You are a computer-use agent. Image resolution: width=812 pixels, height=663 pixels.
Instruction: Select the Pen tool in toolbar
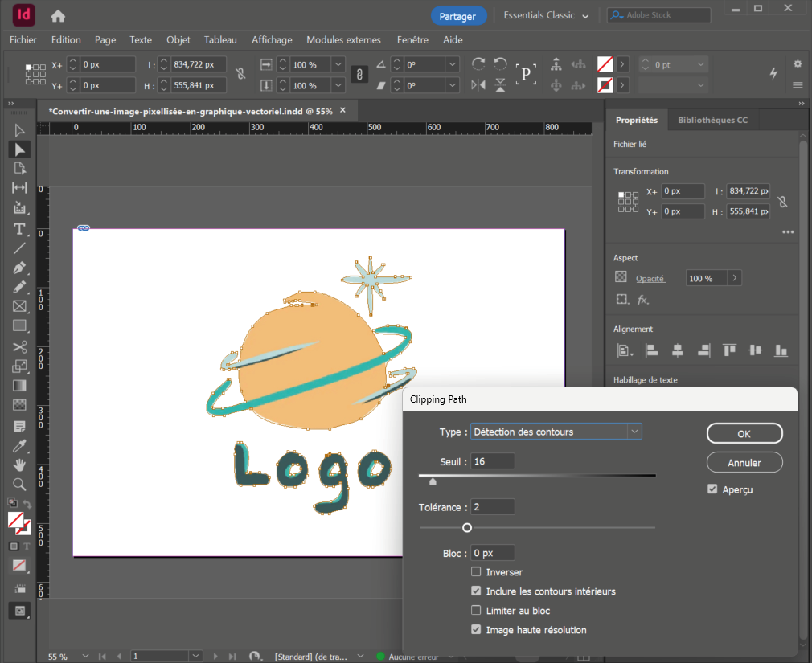20,268
